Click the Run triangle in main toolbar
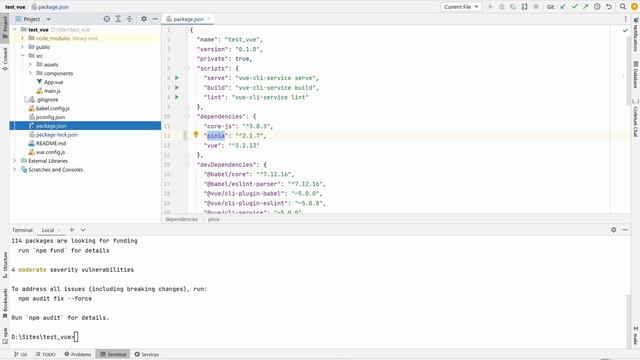The width and height of the screenshot is (640, 360). [x=491, y=7]
